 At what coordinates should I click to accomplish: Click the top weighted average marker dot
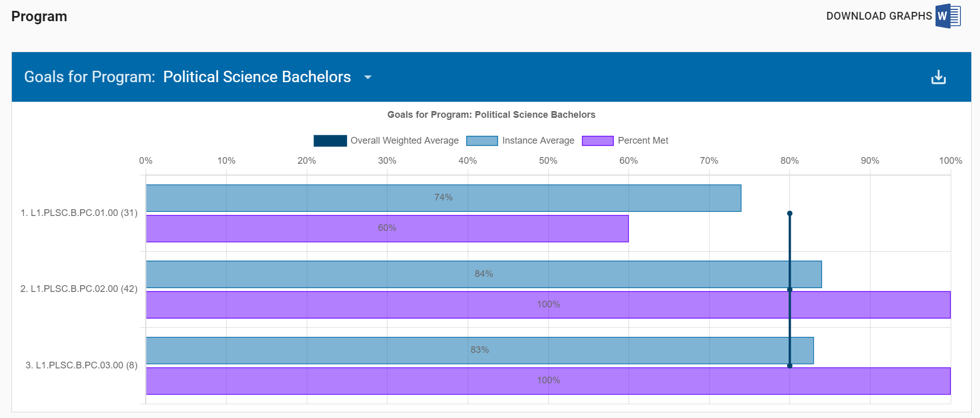[x=790, y=213]
